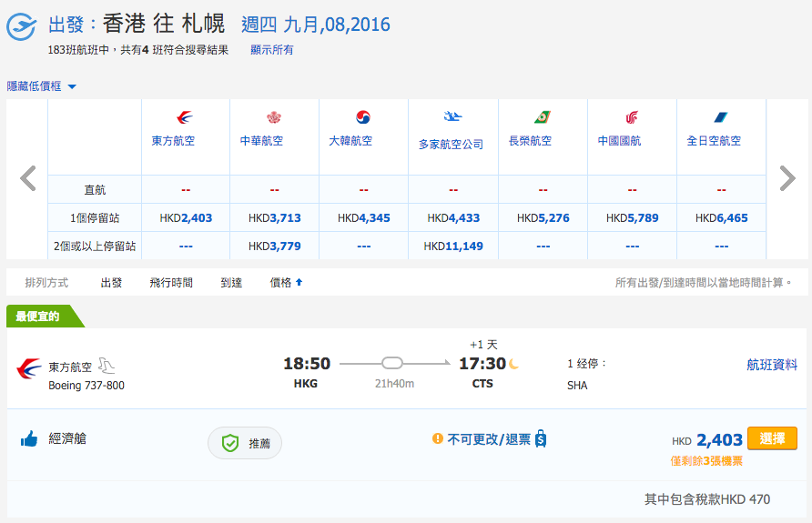
Task: Click the ANA airline logo
Action: (721, 117)
